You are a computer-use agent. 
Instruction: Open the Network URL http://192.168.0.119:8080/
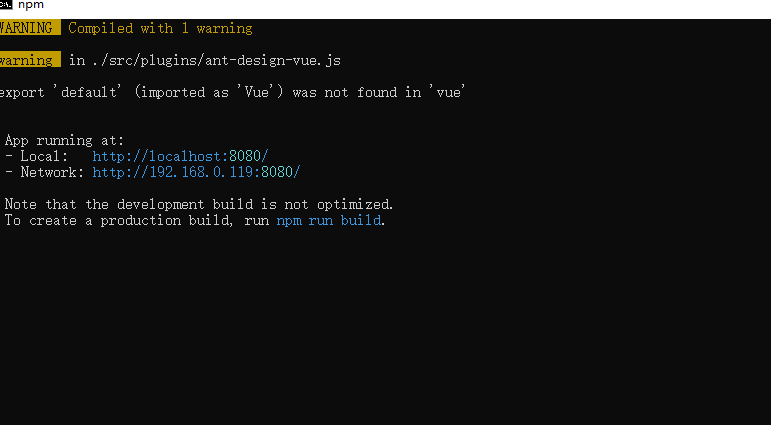tap(196, 172)
